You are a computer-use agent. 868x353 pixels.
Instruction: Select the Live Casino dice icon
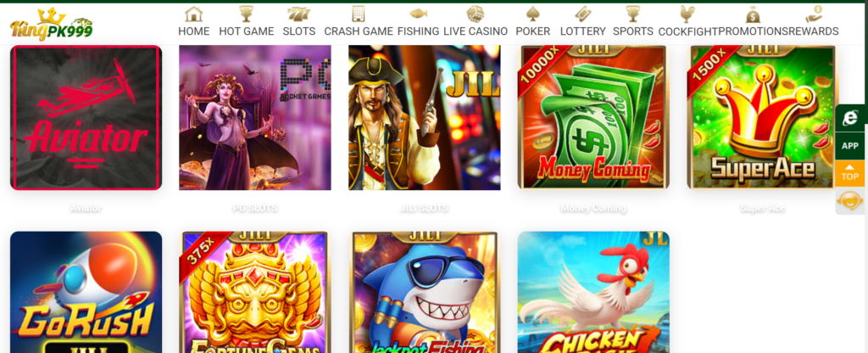point(476,14)
